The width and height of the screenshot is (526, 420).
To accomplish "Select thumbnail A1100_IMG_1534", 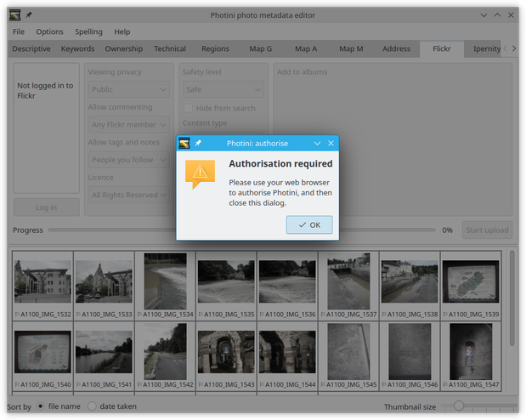I will point(165,286).
